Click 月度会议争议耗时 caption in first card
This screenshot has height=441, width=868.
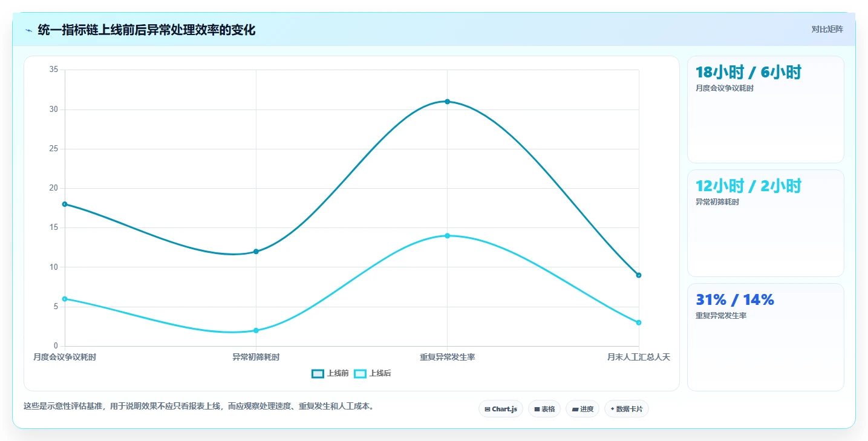click(725, 88)
